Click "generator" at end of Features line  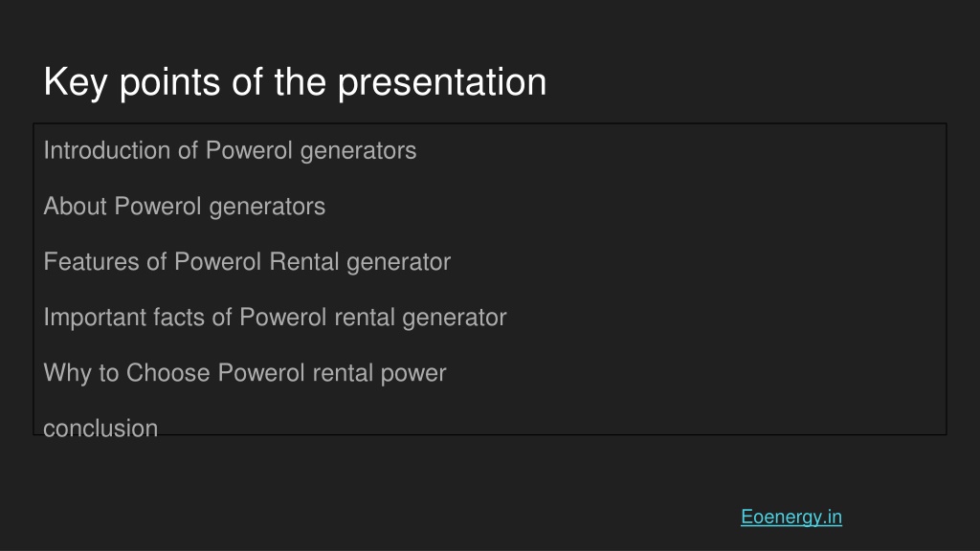click(398, 263)
